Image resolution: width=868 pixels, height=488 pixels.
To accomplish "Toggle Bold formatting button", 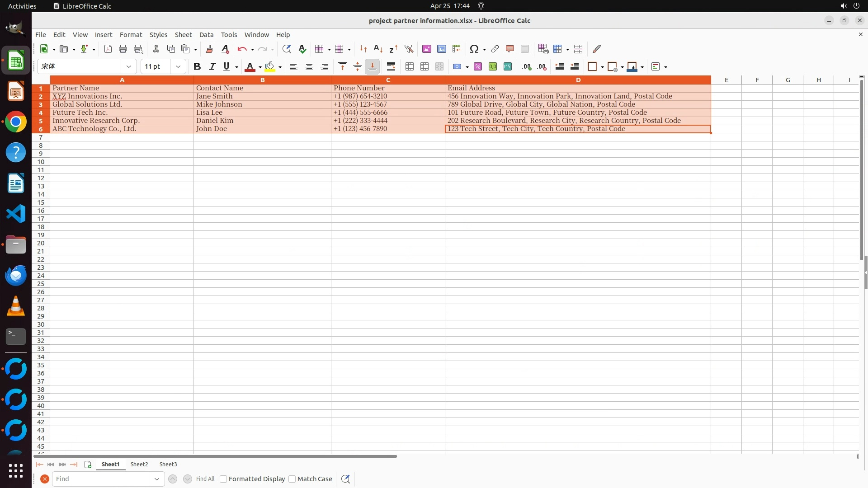I will coord(197,67).
